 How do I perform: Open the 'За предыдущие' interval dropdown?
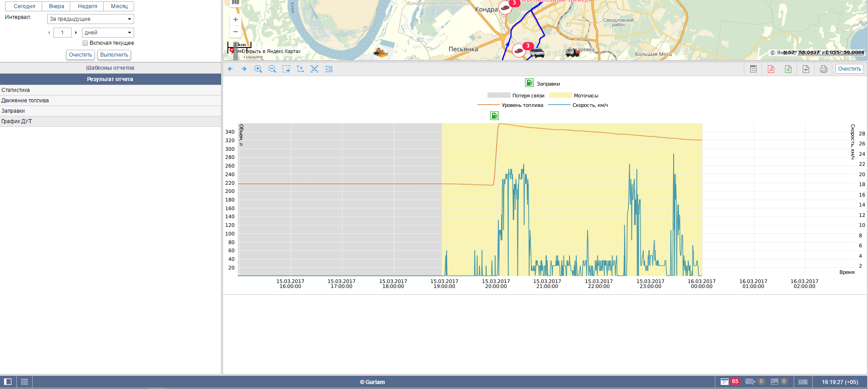[91, 19]
